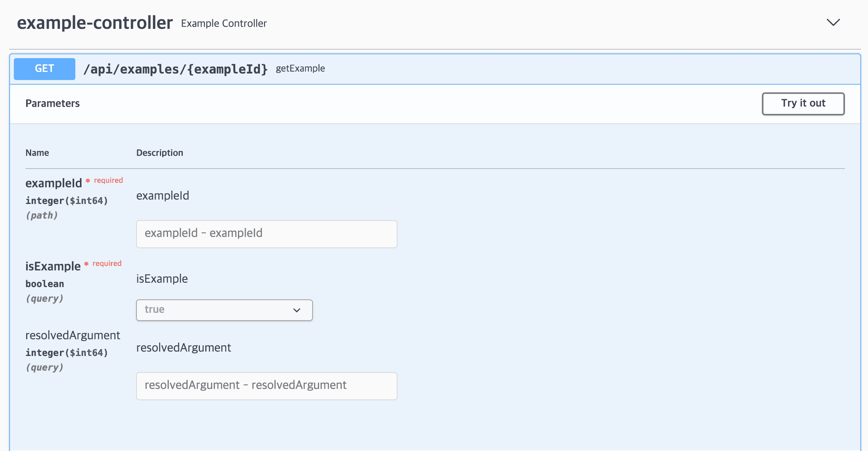Viewport: 868px width, 451px height.
Task: Click the Name column header
Action: coord(37,153)
